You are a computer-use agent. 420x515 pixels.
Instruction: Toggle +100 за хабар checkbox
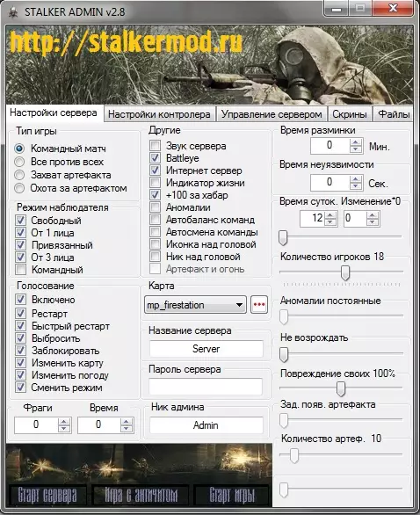tap(155, 195)
